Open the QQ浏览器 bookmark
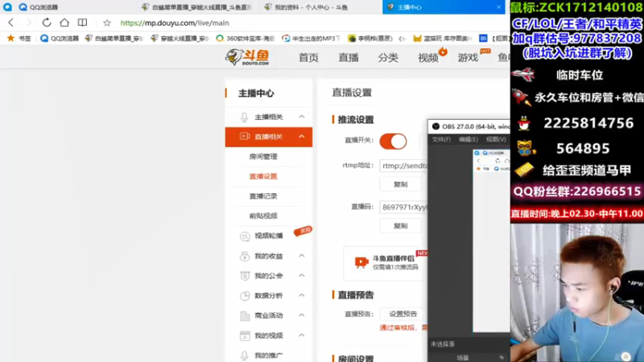644x362 pixels. click(x=60, y=38)
